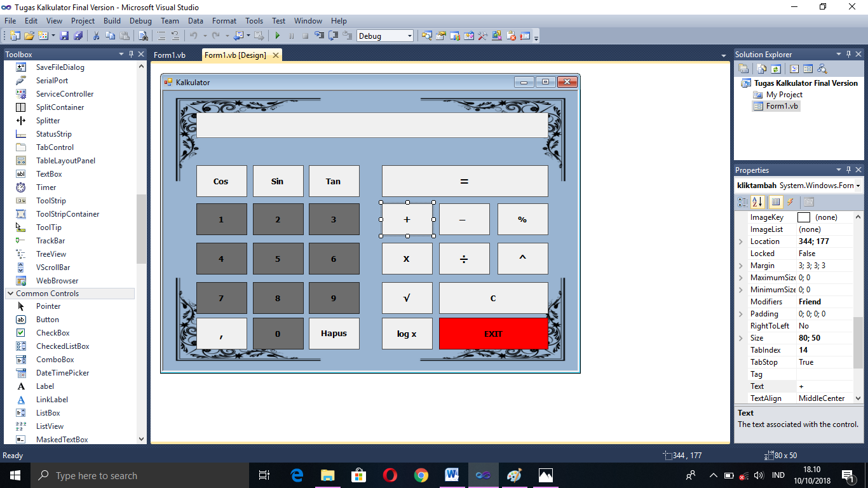The height and width of the screenshot is (488, 868).
Task: Enable Categorized view in the Properties panel
Action: point(743,201)
